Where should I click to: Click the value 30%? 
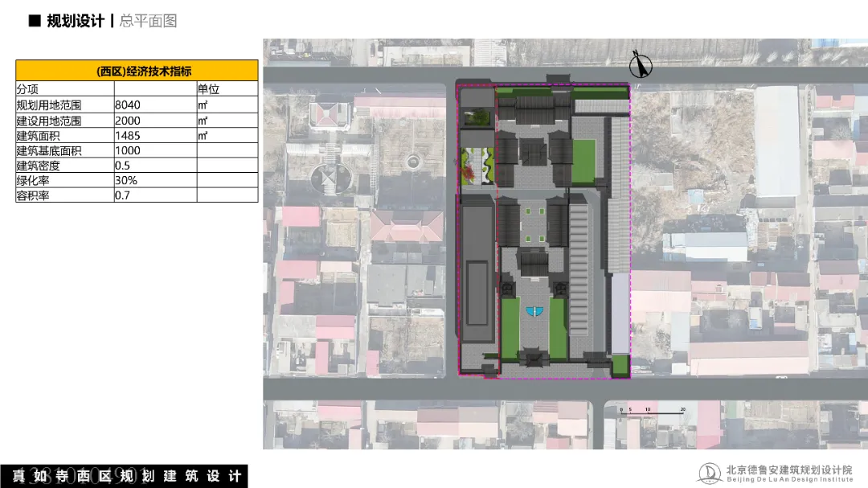[x=126, y=181]
